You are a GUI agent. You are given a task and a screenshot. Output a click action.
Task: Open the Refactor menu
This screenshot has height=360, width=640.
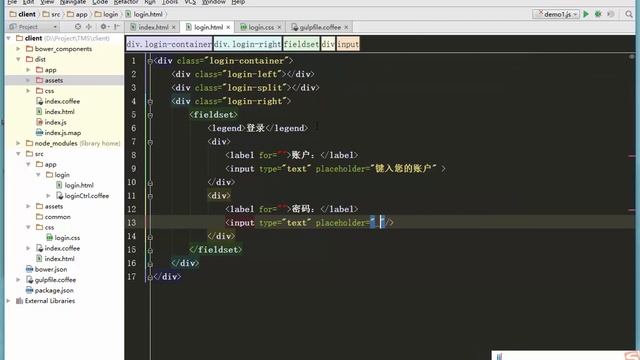(126, 2)
